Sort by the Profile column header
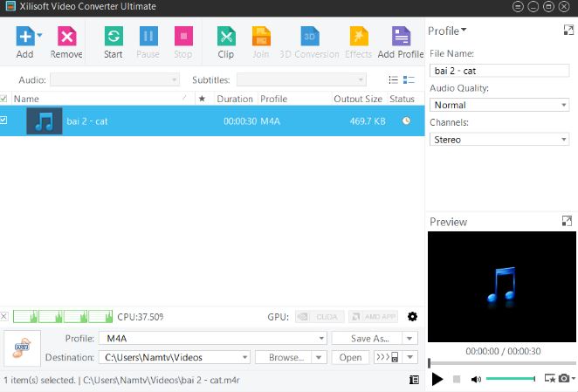The image size is (578, 392). (x=273, y=99)
